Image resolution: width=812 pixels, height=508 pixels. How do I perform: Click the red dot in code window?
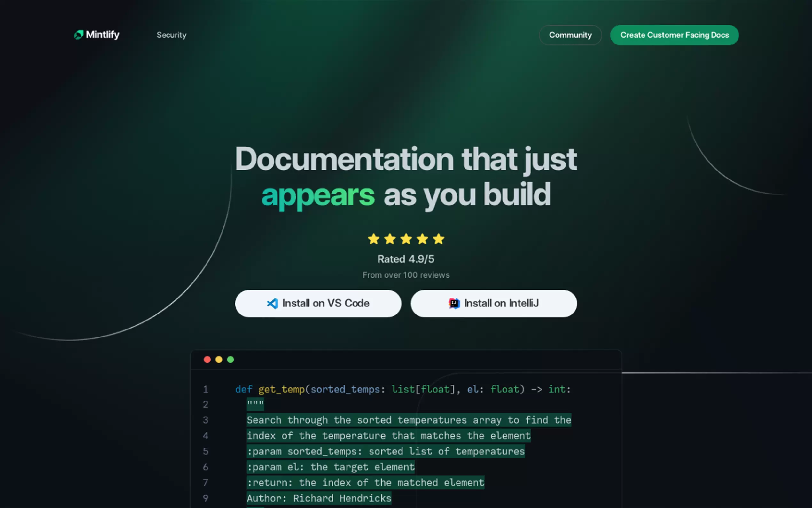207,360
